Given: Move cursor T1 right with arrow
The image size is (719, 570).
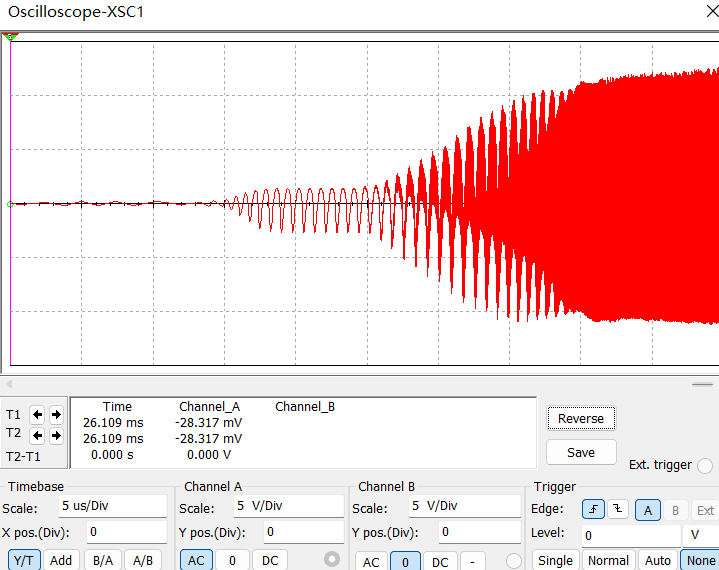Looking at the screenshot, I should [x=56, y=415].
